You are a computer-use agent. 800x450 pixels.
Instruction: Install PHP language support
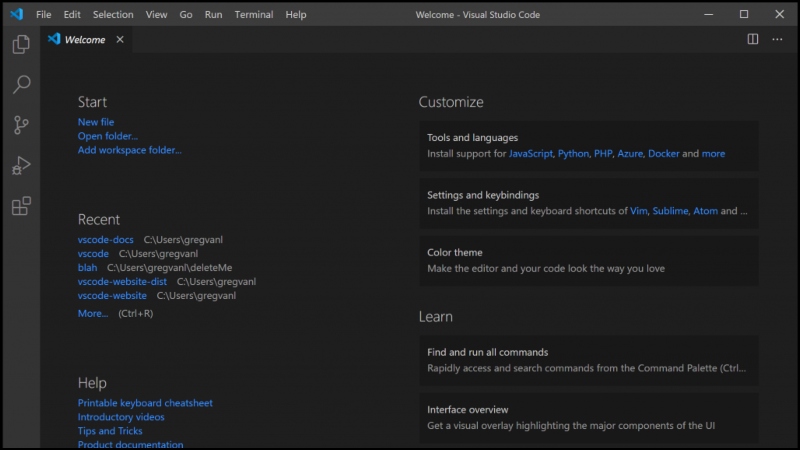pos(603,154)
